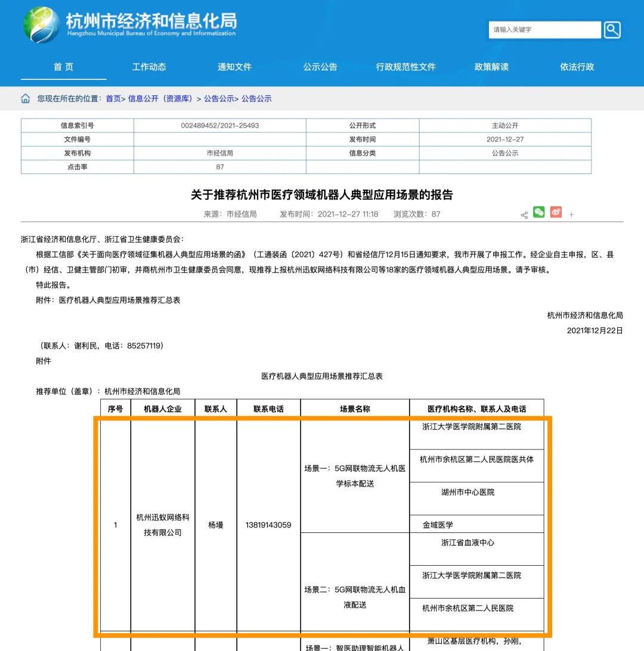
Task: Click the home icon in breadcrumb
Action: coord(25,98)
